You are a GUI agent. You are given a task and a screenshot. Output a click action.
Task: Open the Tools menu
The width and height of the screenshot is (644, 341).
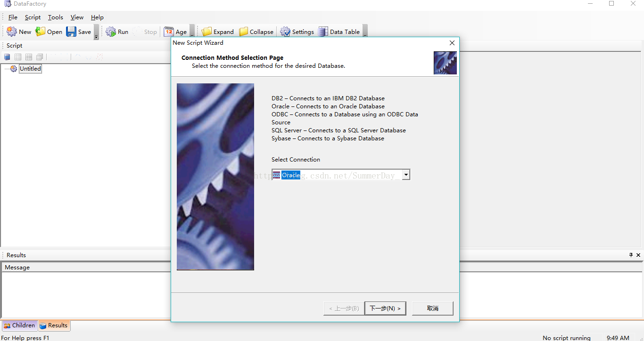[x=55, y=17]
